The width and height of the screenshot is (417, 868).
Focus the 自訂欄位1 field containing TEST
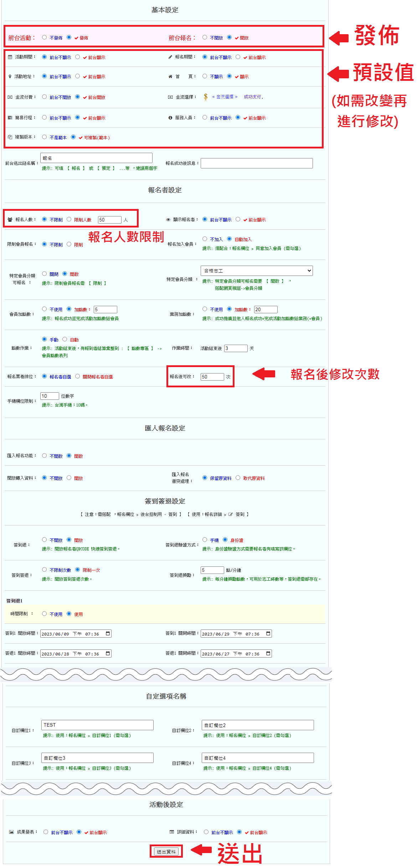pos(98,725)
